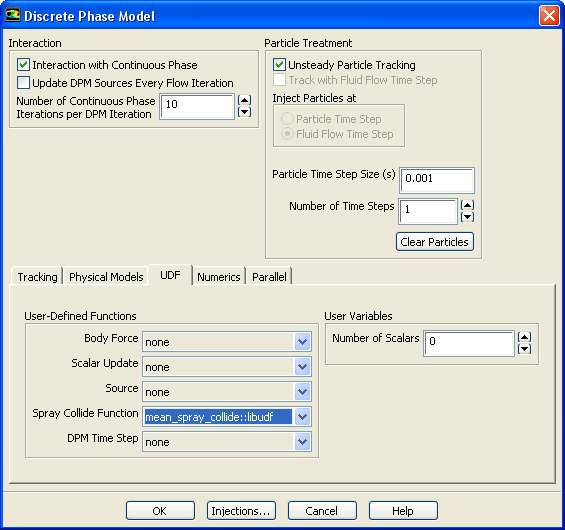Enable Update DPM Sources Every Flow Iteration

[x=23, y=83]
